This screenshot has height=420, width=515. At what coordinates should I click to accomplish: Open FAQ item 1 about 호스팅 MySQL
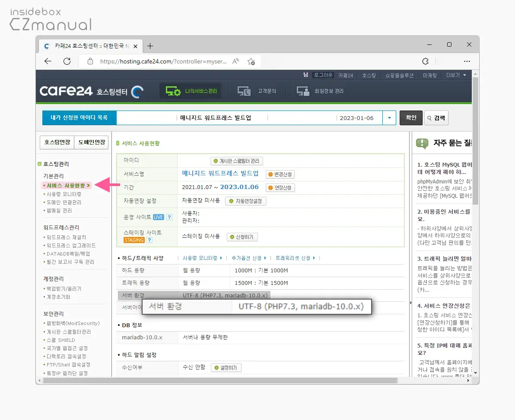click(445, 168)
